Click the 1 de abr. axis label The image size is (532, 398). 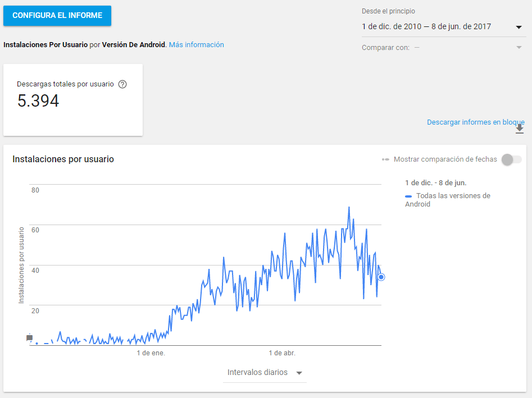282,353
